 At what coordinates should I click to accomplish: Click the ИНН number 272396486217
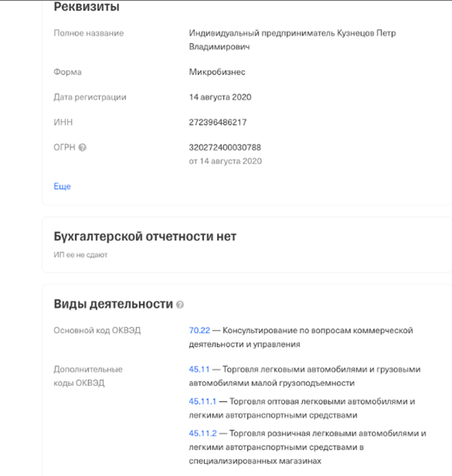pos(218,122)
